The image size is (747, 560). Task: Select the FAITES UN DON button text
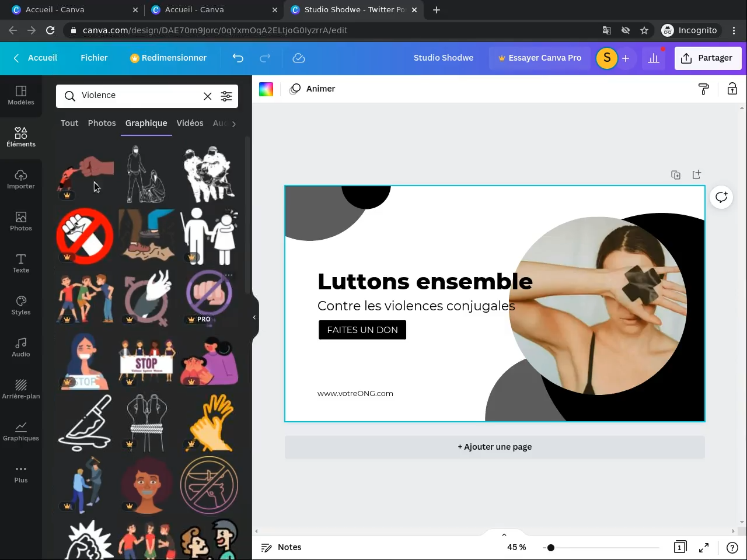[362, 330]
